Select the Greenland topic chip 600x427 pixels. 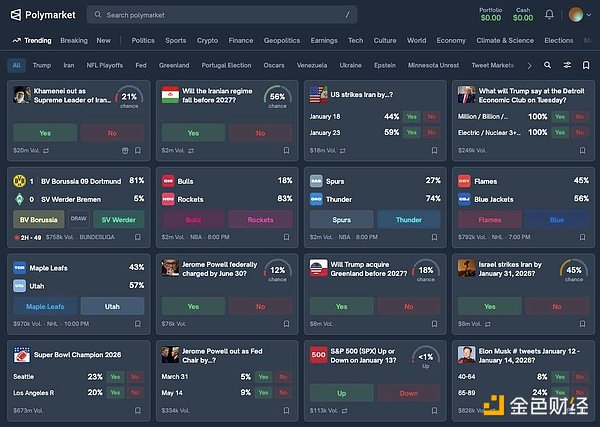[173, 65]
